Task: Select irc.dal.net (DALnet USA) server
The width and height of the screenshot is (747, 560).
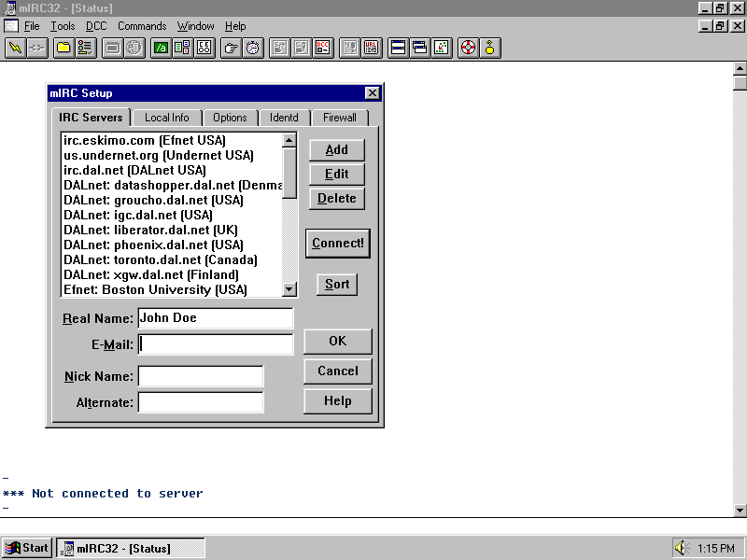Action: pos(172,170)
